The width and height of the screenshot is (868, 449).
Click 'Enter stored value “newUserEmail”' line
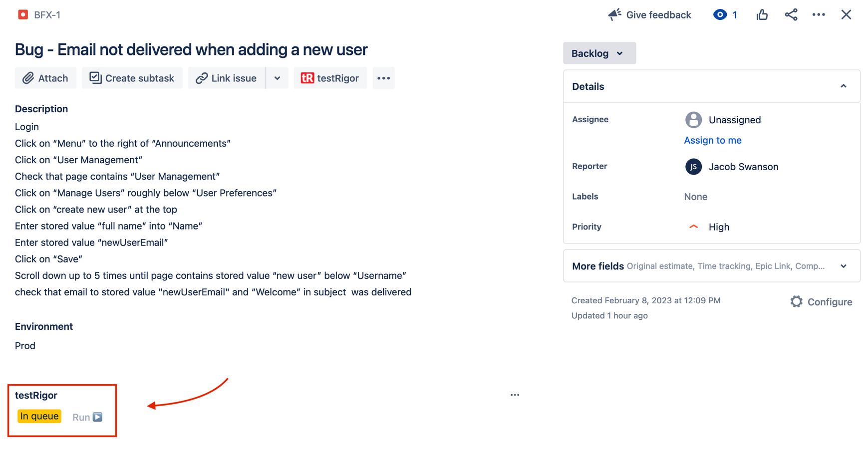(x=91, y=242)
